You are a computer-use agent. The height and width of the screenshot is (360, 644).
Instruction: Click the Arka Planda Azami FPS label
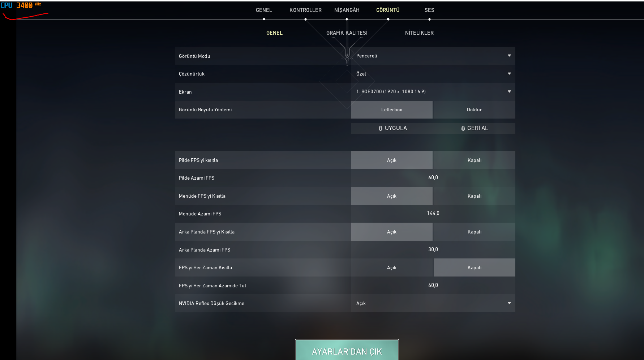[205, 250]
